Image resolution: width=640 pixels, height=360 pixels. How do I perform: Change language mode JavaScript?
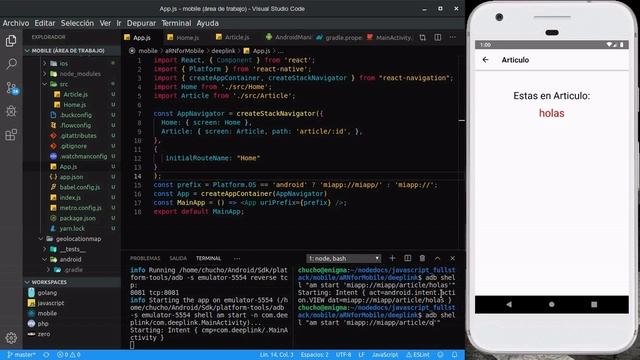(385, 355)
